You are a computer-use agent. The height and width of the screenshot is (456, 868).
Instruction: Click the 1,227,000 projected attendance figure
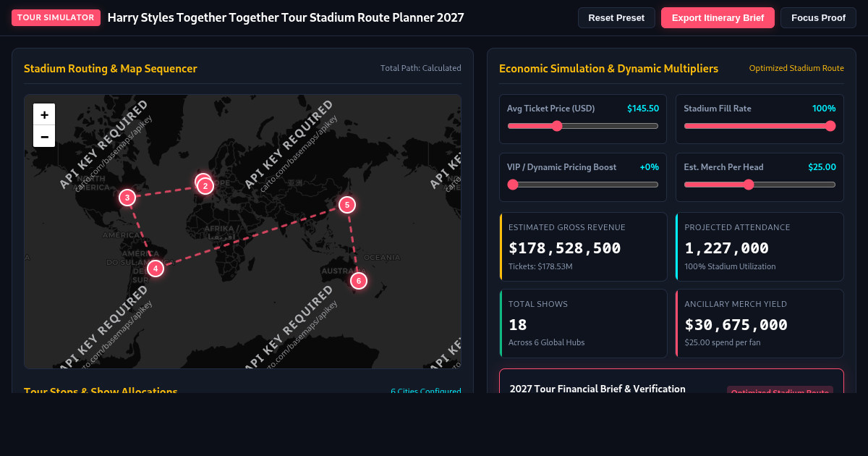tap(727, 248)
